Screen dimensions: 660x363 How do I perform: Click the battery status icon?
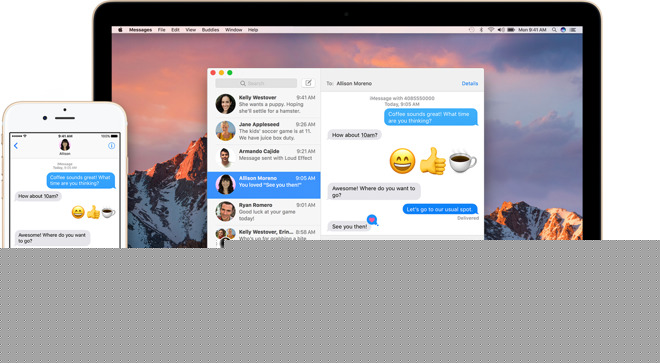pyautogui.click(x=511, y=30)
